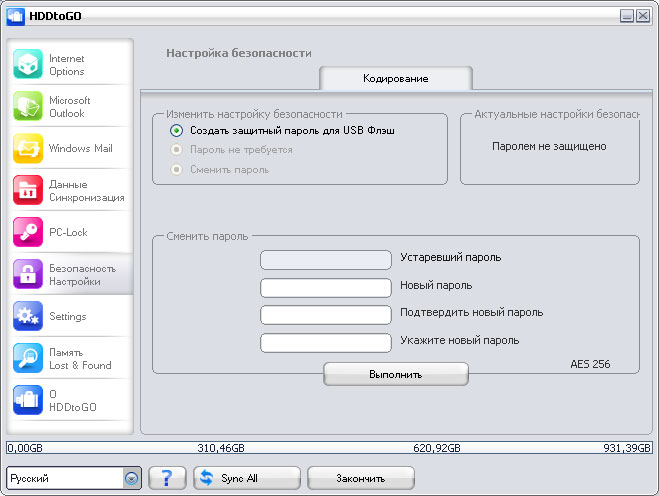This screenshot has height=496, width=659.
Task: Choose the 'Сменить пароль' radio button
Action: coord(176,170)
